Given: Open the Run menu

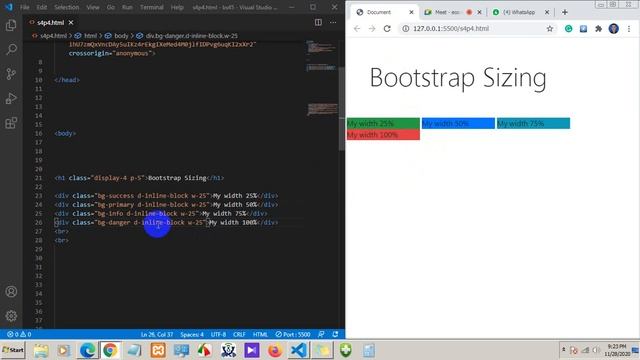Looking at the screenshot, I should click(x=127, y=7).
